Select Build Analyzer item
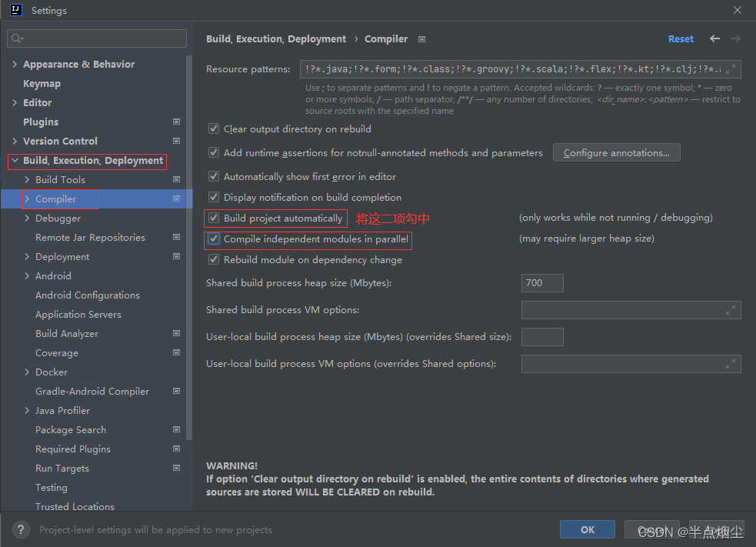756x547 pixels. click(67, 333)
